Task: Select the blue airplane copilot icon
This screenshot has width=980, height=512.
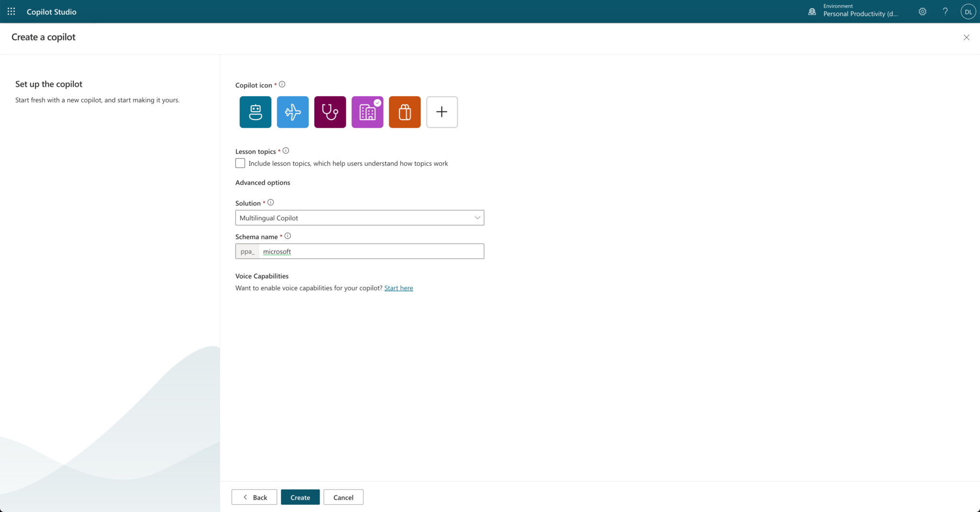Action: tap(292, 112)
